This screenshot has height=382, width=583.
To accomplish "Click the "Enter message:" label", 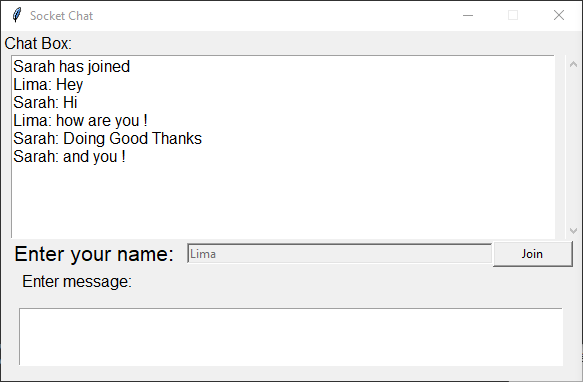I will (x=77, y=281).
